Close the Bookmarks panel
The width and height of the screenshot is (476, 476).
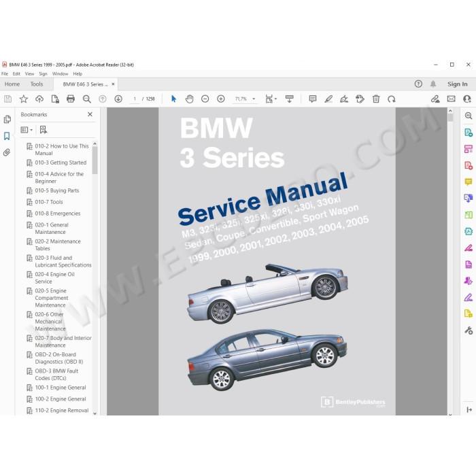pyautogui.click(x=90, y=114)
